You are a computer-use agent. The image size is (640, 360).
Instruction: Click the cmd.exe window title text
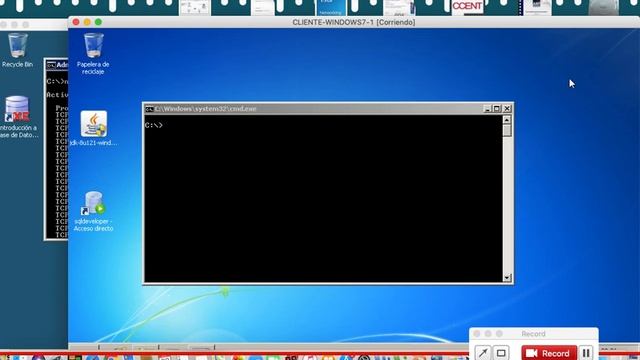pos(205,109)
